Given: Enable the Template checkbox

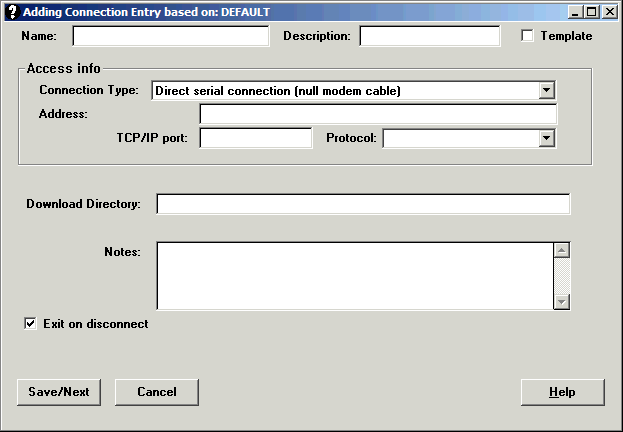Looking at the screenshot, I should [528, 36].
